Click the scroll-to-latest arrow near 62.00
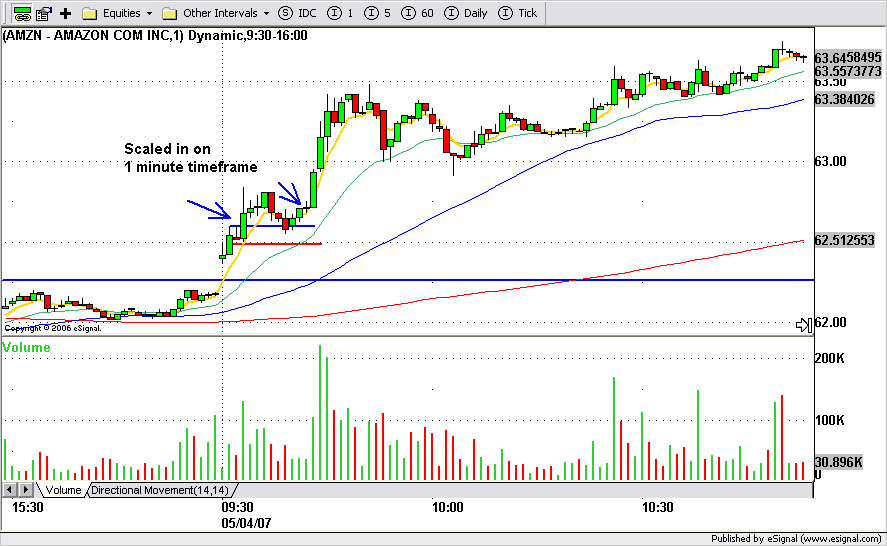Viewport: 887px width, 546px height. tap(804, 325)
